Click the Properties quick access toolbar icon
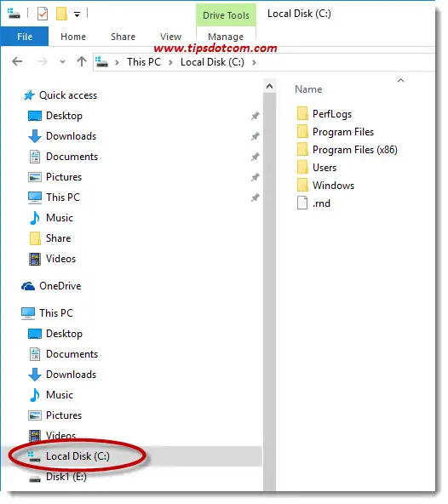448x504 pixels. tap(43, 14)
